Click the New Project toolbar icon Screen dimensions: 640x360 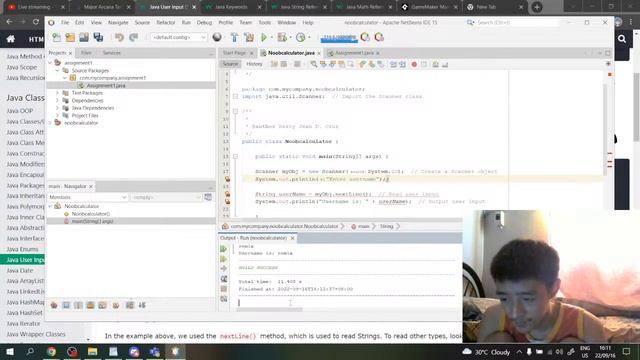pyautogui.click(x=70, y=38)
